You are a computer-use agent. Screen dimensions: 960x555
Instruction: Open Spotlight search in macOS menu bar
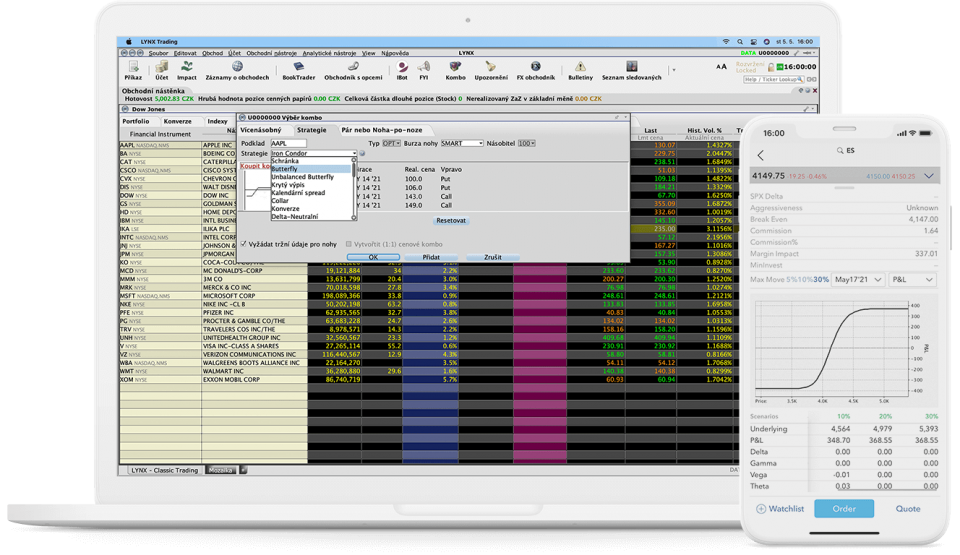[x=740, y=42]
